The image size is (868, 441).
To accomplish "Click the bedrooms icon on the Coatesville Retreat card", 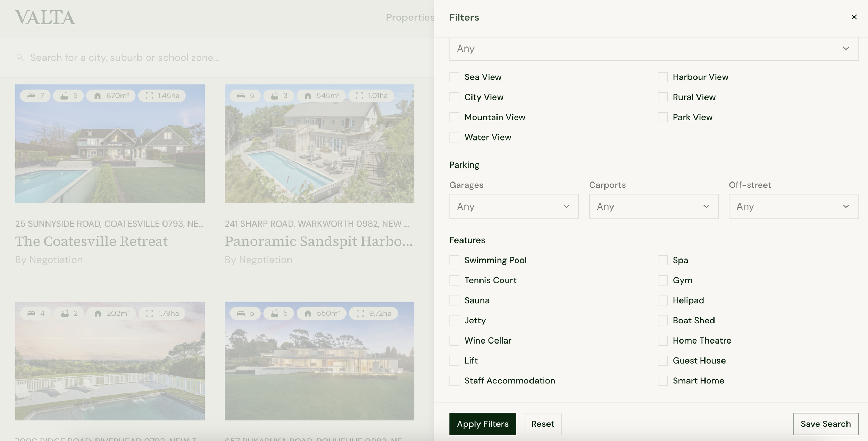I will click(31, 96).
